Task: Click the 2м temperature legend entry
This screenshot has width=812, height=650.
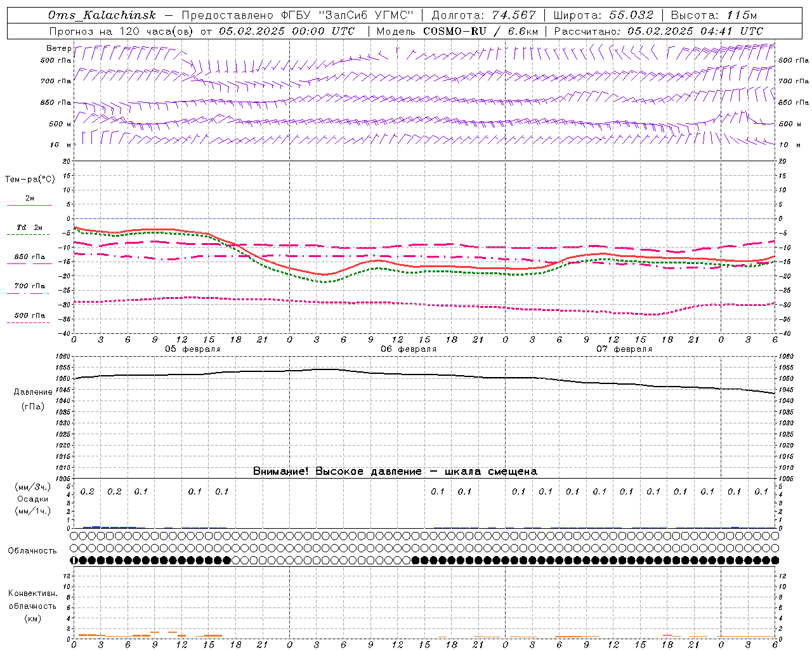Action: [30, 198]
